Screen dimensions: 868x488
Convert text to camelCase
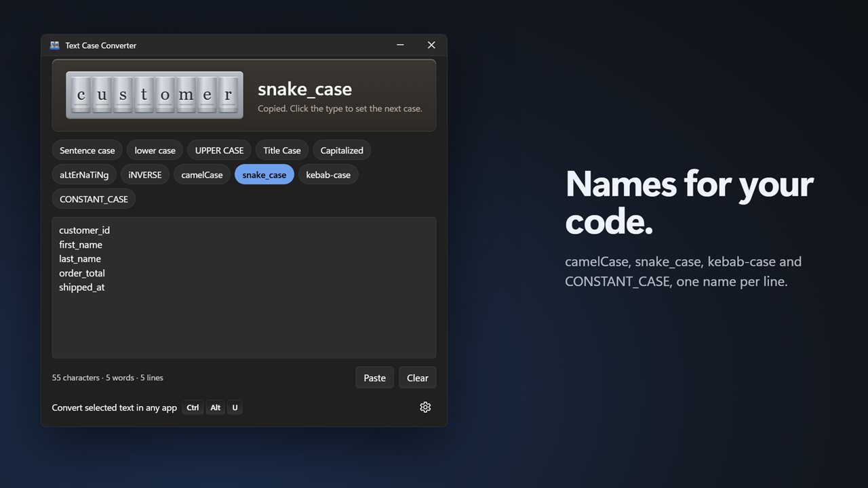(202, 175)
